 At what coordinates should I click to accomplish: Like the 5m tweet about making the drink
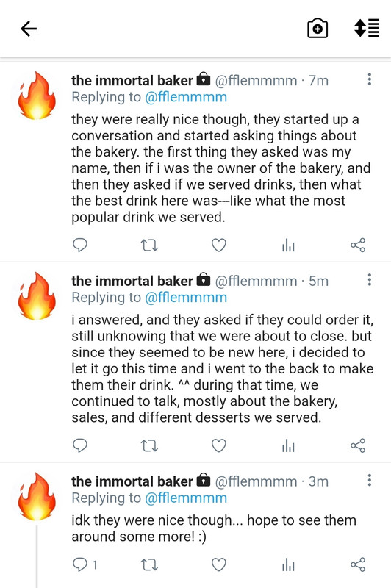point(219,445)
